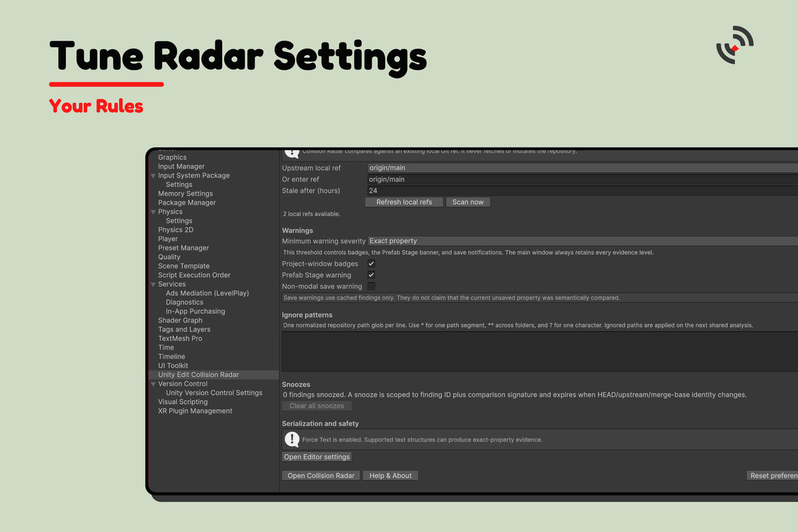The image size is (798, 532).
Task: Select Settings under Input System Package
Action: tap(179, 185)
